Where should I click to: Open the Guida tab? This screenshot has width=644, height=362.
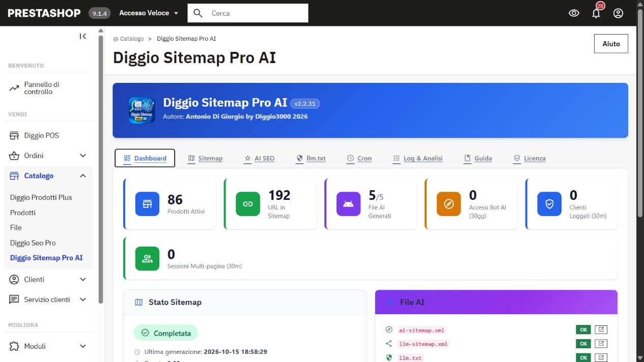(478, 158)
